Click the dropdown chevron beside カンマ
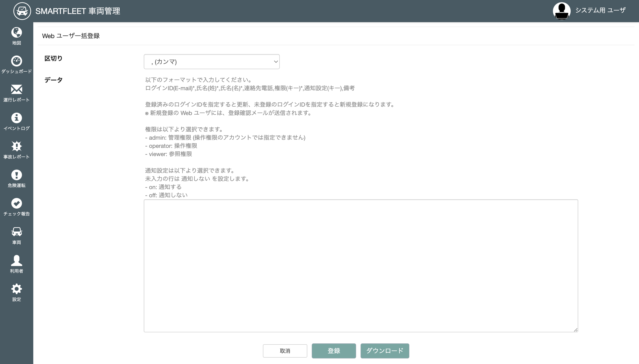This screenshot has width=639, height=364. click(x=276, y=62)
